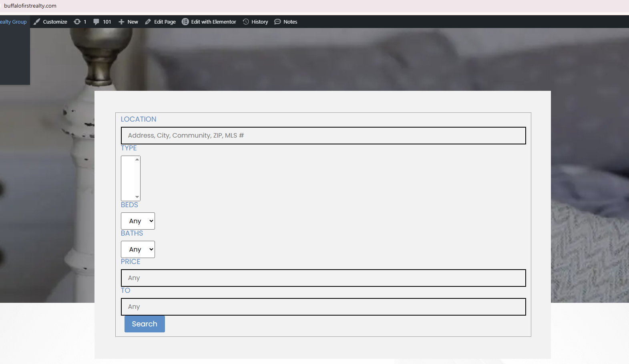This screenshot has height=364, width=629.
Task: Click the Elementor logo icon
Action: pyautogui.click(x=185, y=22)
